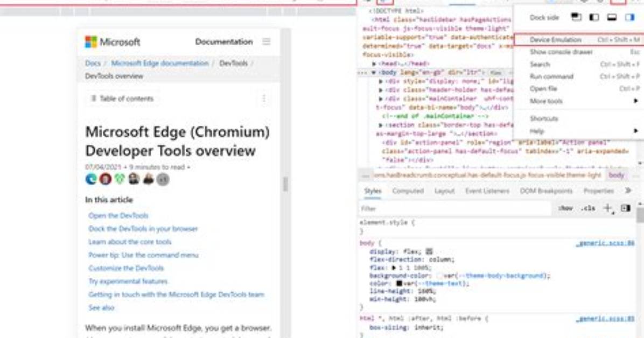Add new style rule with plus icon

pyautogui.click(x=608, y=209)
